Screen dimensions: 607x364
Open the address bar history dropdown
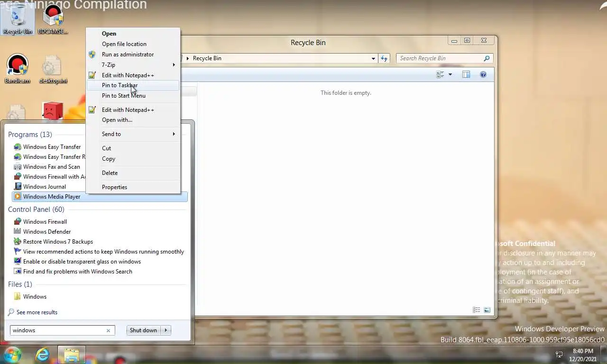point(373,58)
